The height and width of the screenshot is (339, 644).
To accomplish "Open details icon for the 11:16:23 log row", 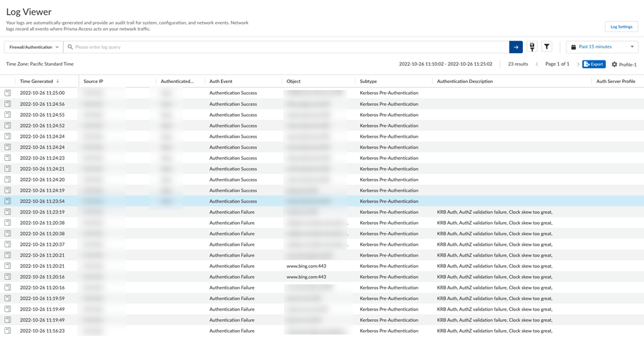I will pos(8,331).
